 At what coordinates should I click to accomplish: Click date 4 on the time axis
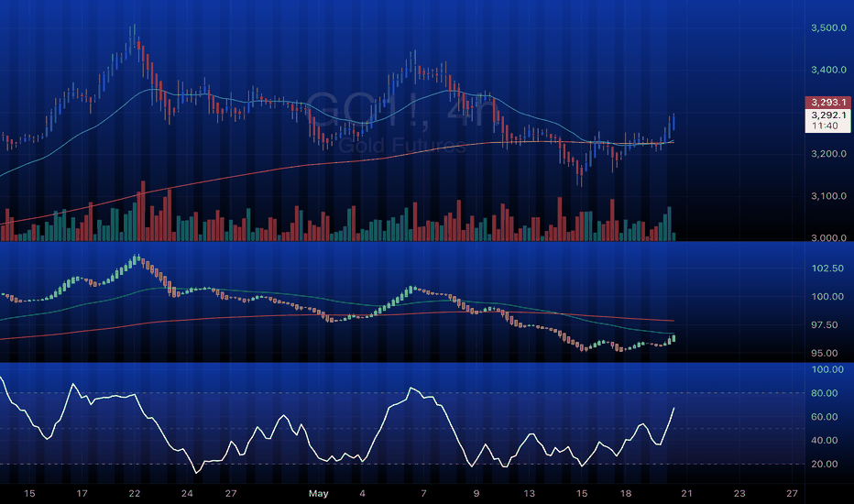point(362,494)
